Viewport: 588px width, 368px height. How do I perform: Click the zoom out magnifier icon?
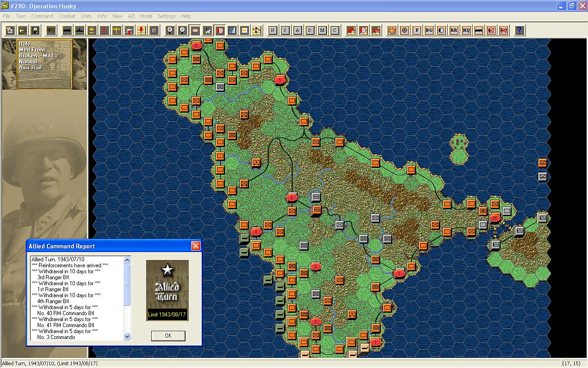[x=182, y=30]
